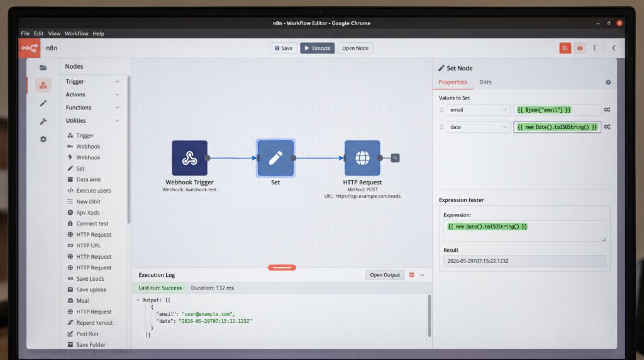The height and width of the screenshot is (360, 644).
Task: Select the HTTP Request node on canvas
Action: coord(362,158)
